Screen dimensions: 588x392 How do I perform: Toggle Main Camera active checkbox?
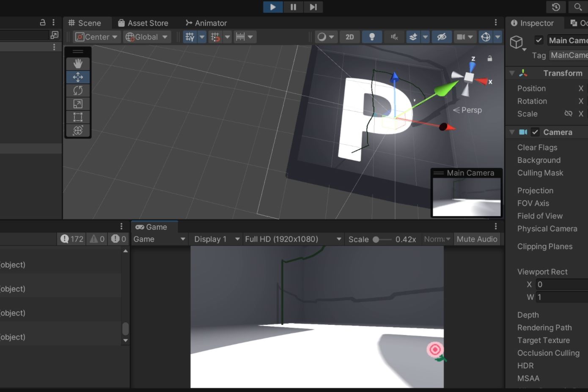click(x=539, y=40)
